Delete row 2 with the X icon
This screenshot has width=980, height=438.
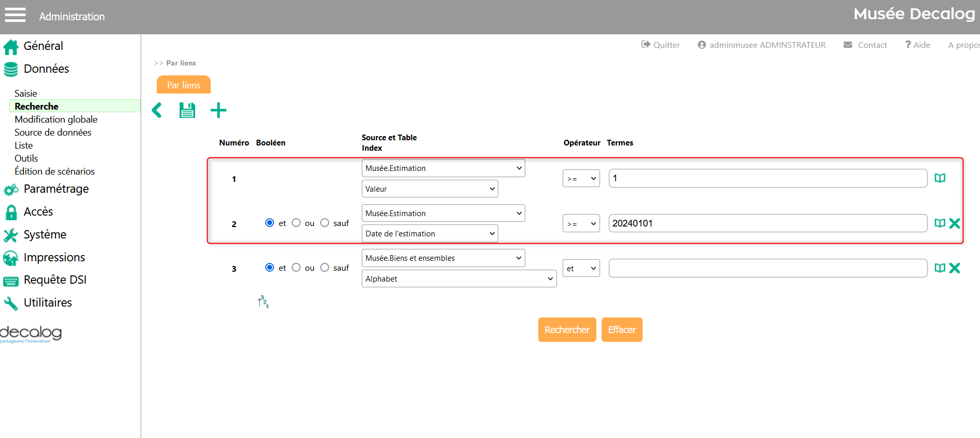tap(954, 223)
